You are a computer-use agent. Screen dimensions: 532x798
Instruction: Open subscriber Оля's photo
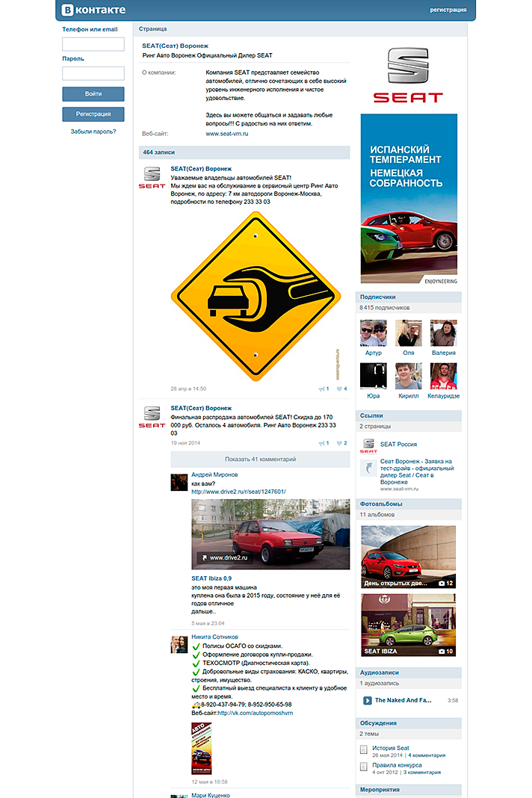(x=408, y=332)
